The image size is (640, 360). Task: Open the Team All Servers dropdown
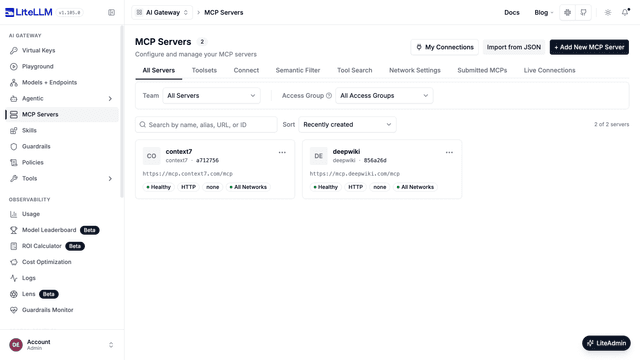(x=211, y=96)
